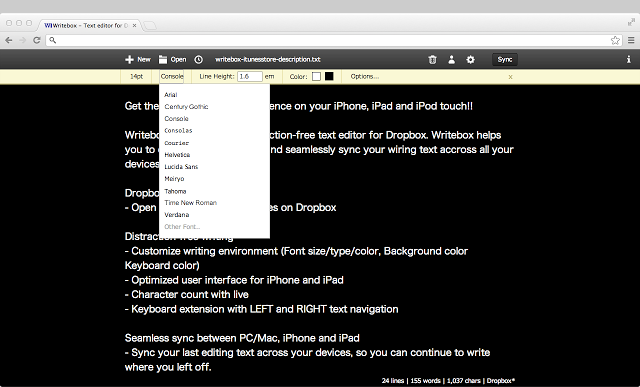Open settings gear icon
This screenshot has width=640, height=387.
pyautogui.click(x=471, y=60)
